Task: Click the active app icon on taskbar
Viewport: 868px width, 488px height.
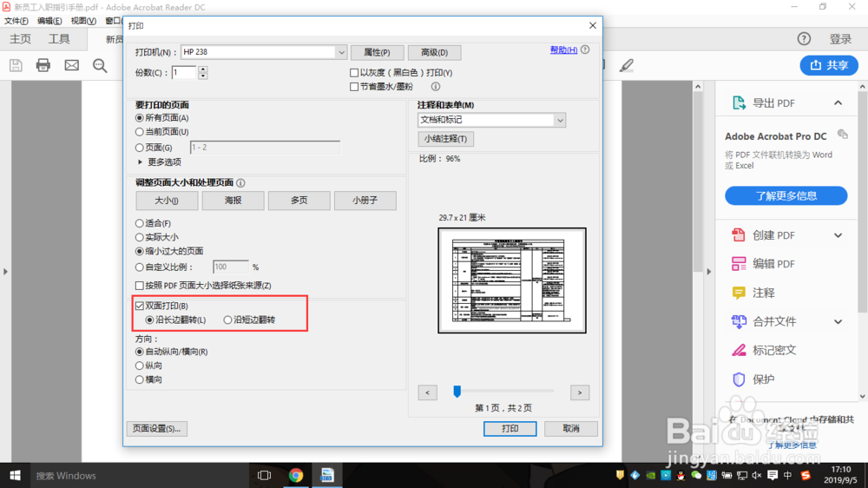Action: [x=327, y=475]
